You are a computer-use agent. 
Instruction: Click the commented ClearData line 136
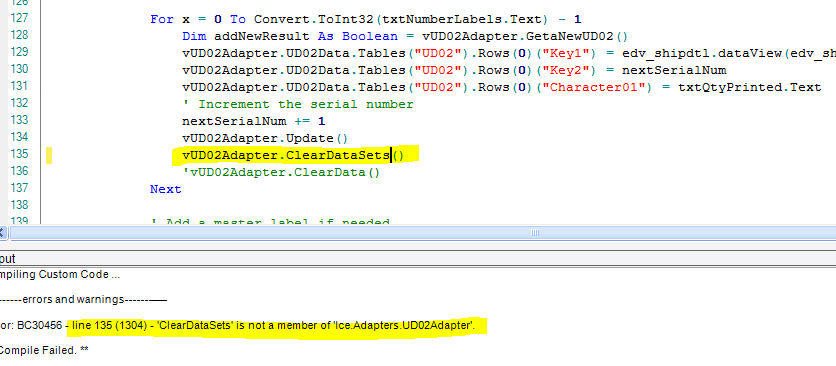click(x=281, y=172)
